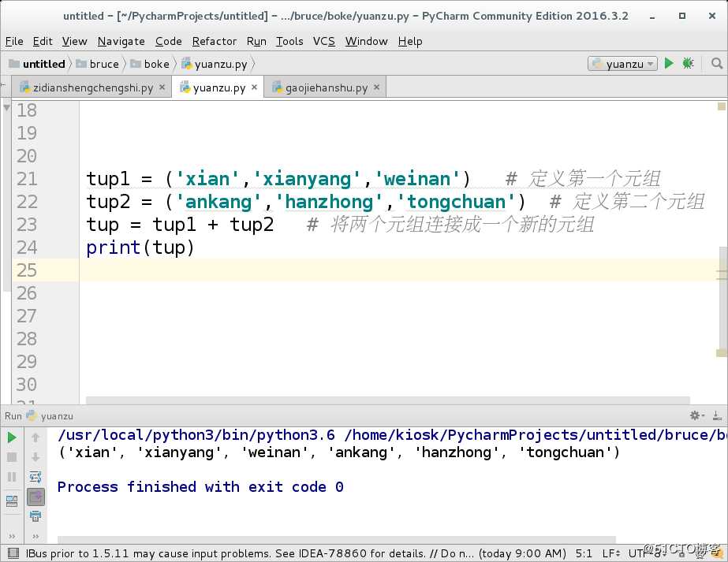The height and width of the screenshot is (562, 728).
Task: Open the Code menu
Action: point(168,41)
